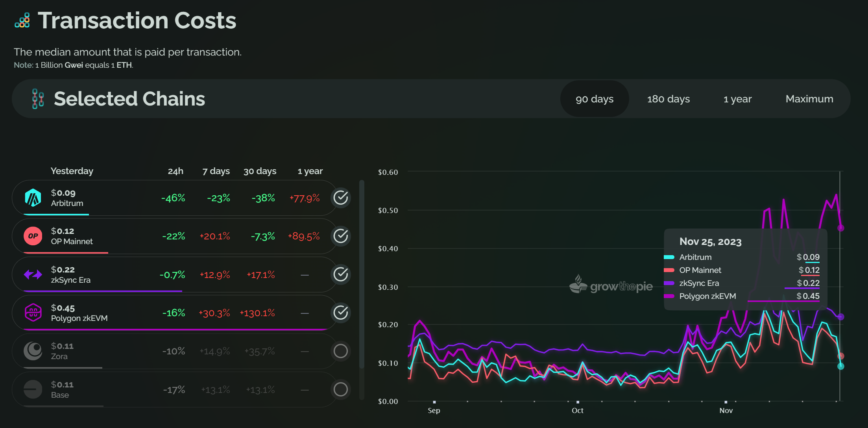Screen dimensions: 868x428
Task: Click the Arbitrum logo icon
Action: [x=33, y=198]
